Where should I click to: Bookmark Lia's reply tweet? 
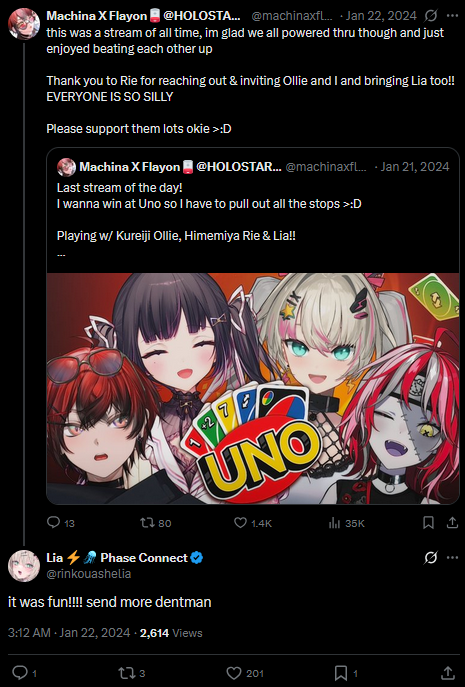[x=341, y=673]
